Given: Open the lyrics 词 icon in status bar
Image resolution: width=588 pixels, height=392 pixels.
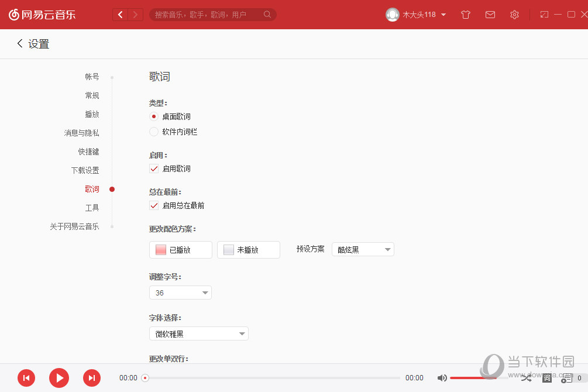Looking at the screenshot, I should click(546, 379).
